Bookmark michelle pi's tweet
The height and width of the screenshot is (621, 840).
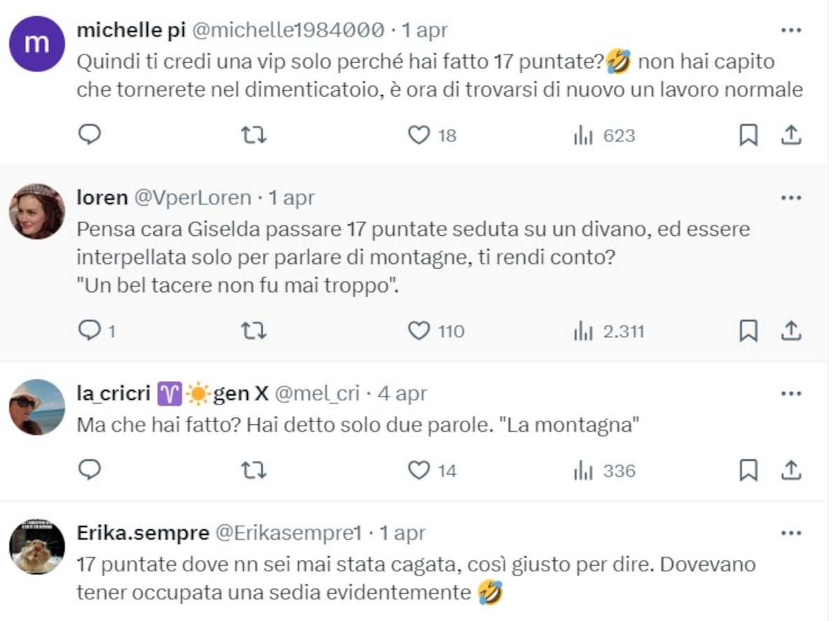tap(748, 134)
